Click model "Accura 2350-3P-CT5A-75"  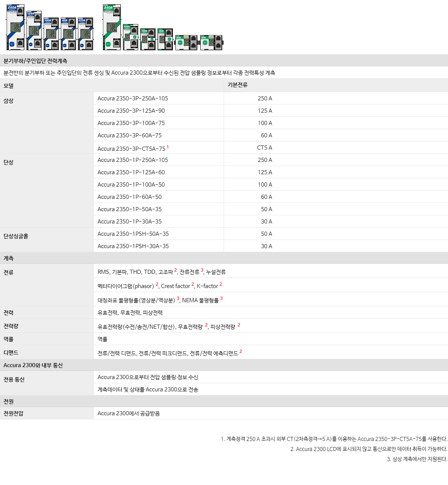(131, 148)
